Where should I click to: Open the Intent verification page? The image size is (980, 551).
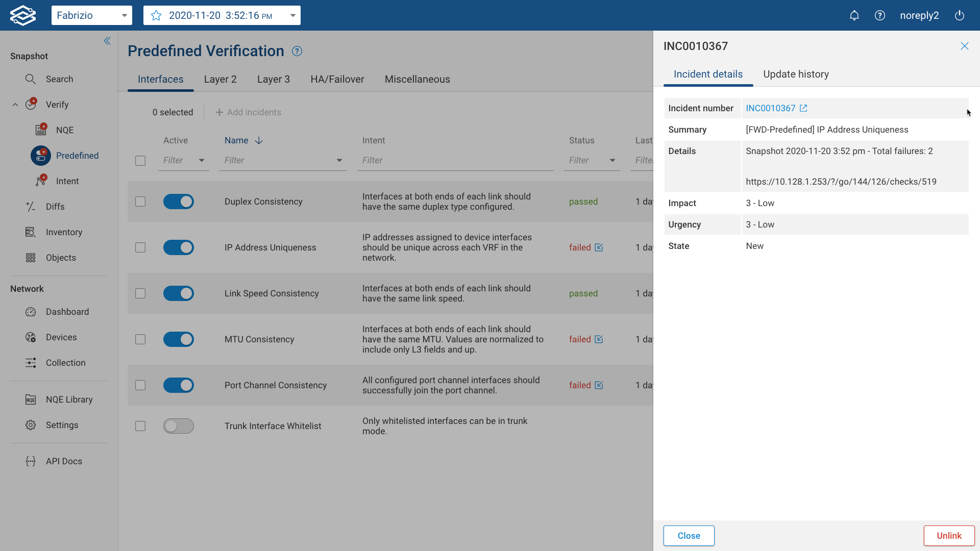click(67, 181)
